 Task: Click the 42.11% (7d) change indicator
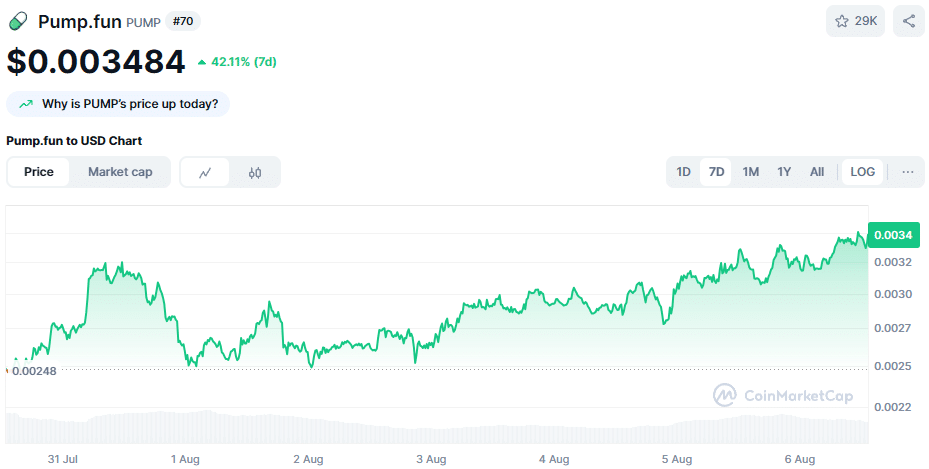(x=237, y=62)
